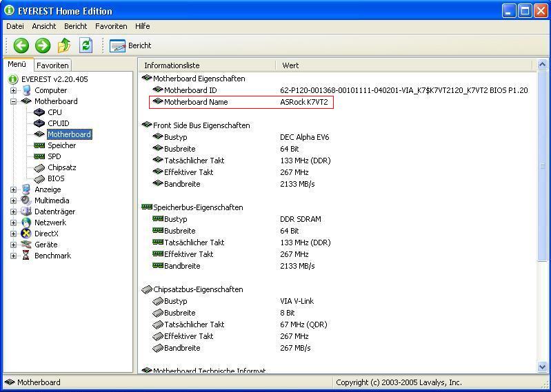The width and height of the screenshot is (551, 392).
Task: Select the Benchmark hourglass item
Action: tap(52, 256)
